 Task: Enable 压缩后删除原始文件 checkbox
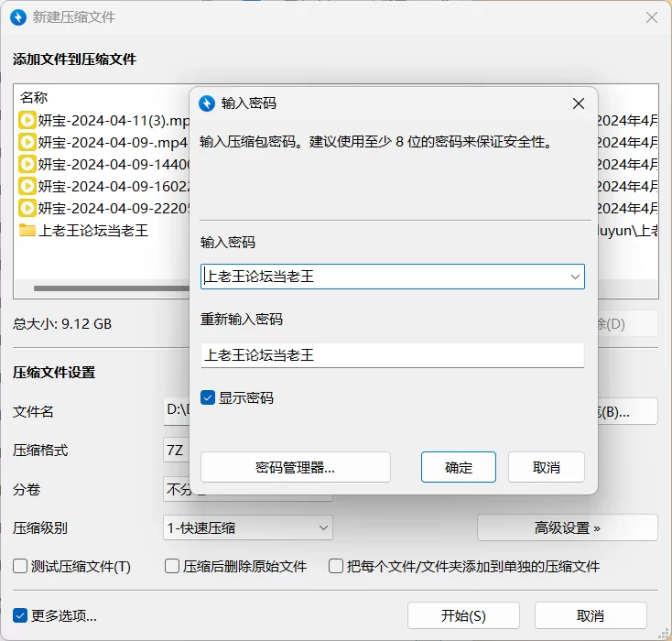click(172, 566)
